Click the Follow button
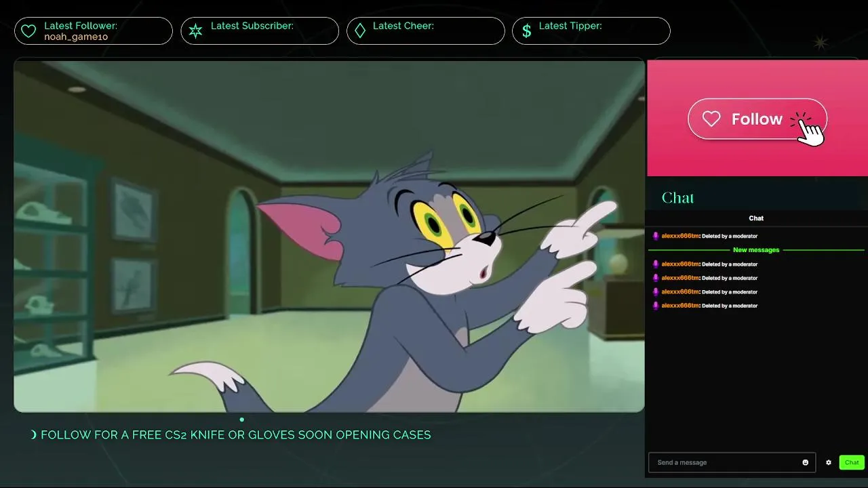This screenshot has width=868, height=488. pyautogui.click(x=757, y=119)
